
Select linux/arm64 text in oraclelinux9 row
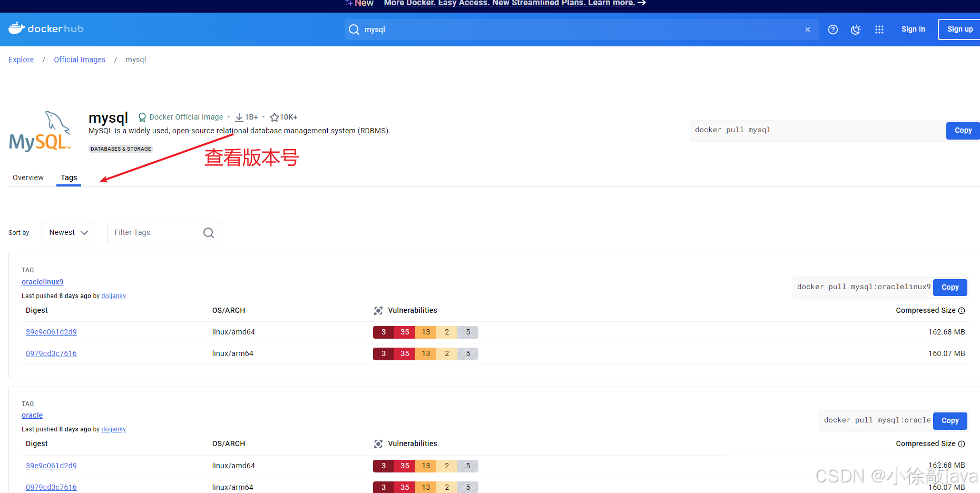(232, 353)
